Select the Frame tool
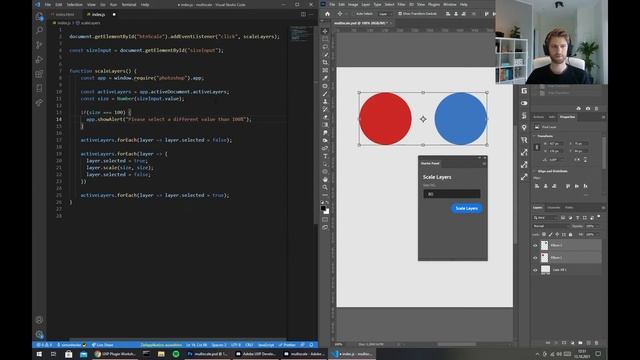The image size is (640, 360). [x=325, y=70]
